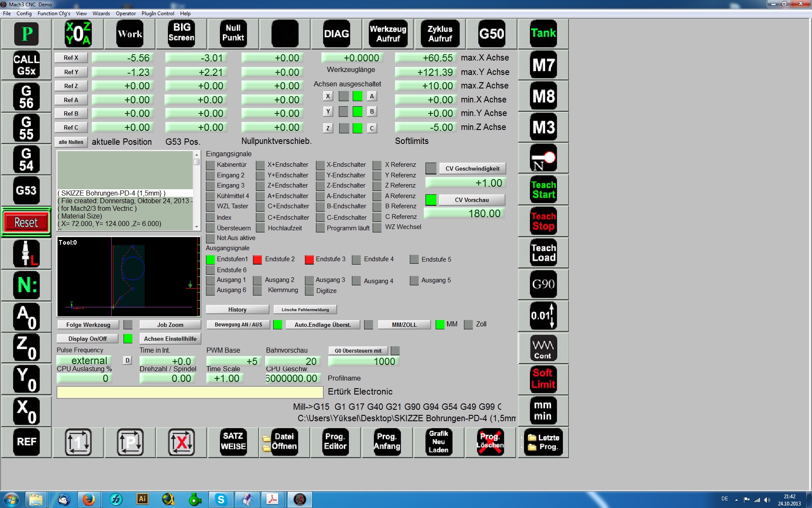This screenshot has height=508, width=812.
Task: Click the red Reset button
Action: [26, 222]
